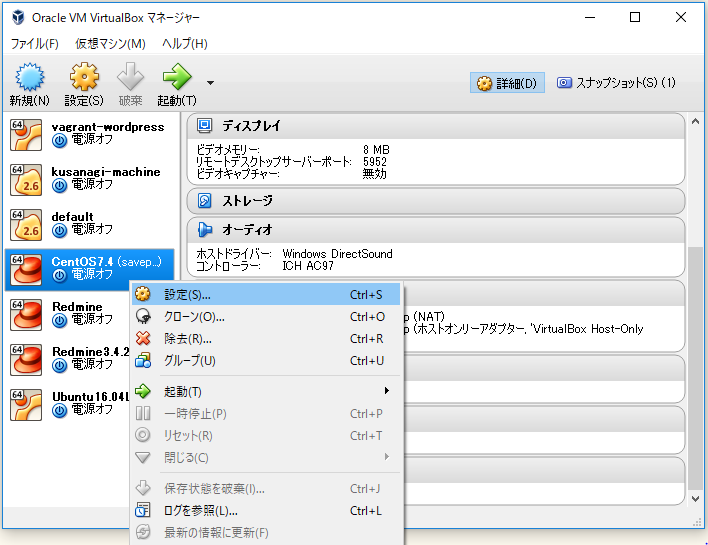Click the red X Remove icon in context menu
The width and height of the screenshot is (708, 545).
click(143, 338)
